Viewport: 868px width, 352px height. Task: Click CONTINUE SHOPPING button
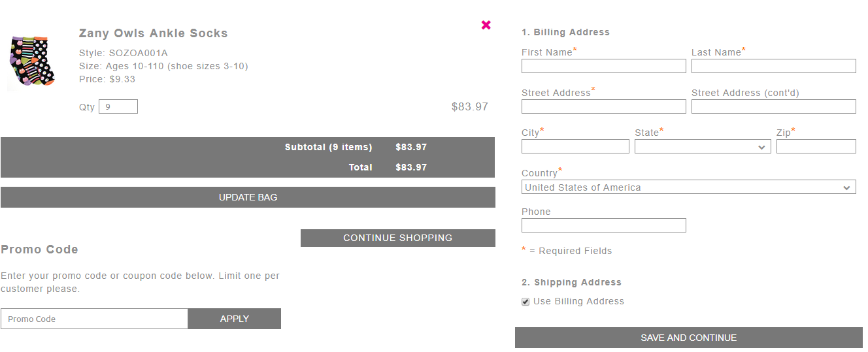[398, 238]
